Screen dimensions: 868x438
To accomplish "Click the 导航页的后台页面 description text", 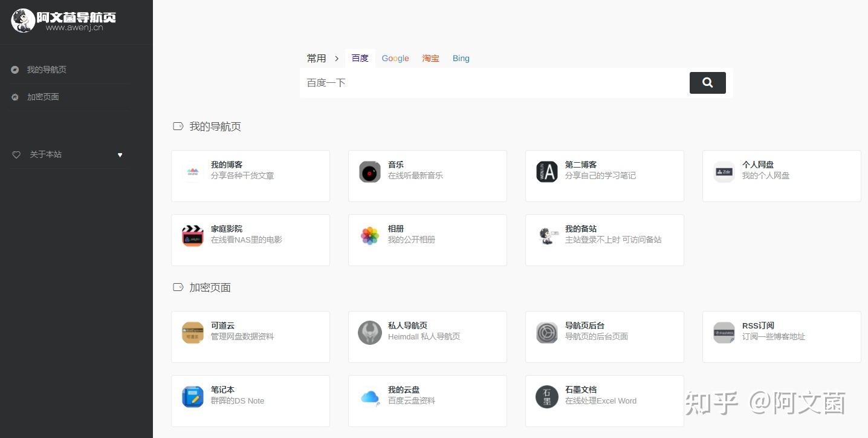I will click(x=597, y=336).
